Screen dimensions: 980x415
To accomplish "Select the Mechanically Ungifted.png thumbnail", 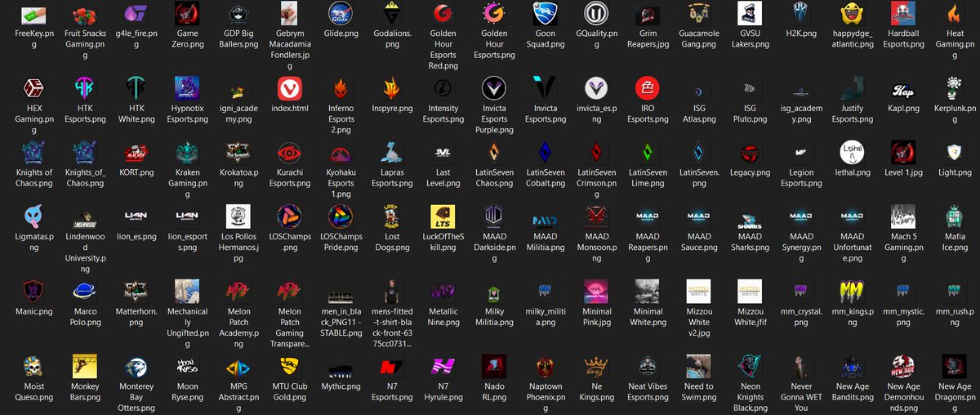I will (187, 291).
